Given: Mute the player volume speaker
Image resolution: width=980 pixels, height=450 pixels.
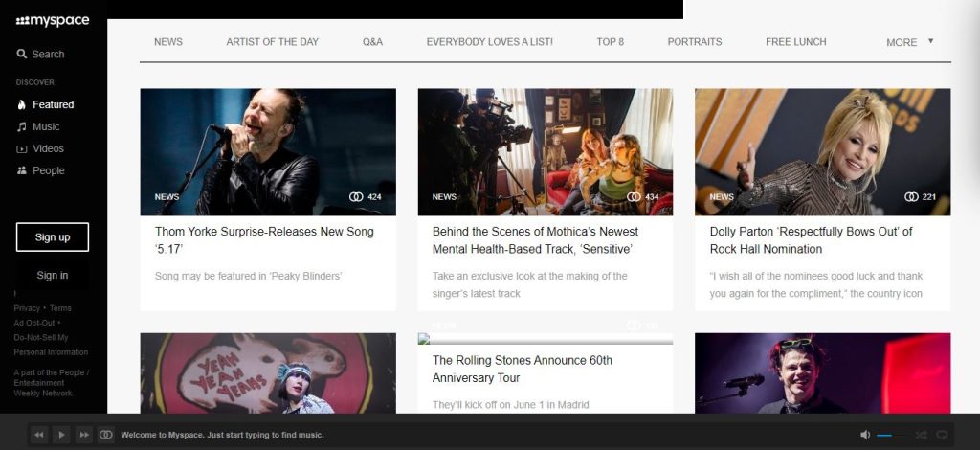Looking at the screenshot, I should pyautogui.click(x=865, y=435).
